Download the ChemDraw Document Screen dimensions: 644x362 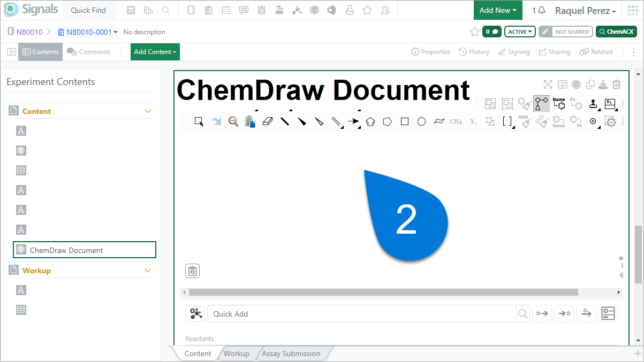pos(603,84)
